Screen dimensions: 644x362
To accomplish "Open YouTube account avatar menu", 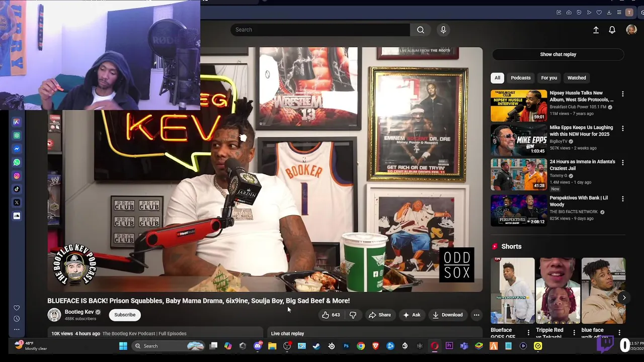I will [x=631, y=30].
